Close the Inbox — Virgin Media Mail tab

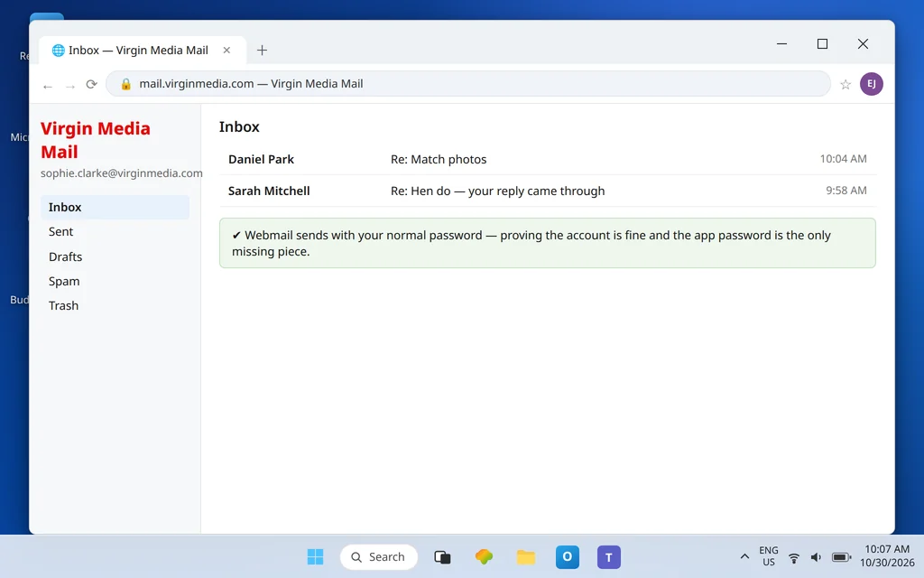tap(226, 51)
